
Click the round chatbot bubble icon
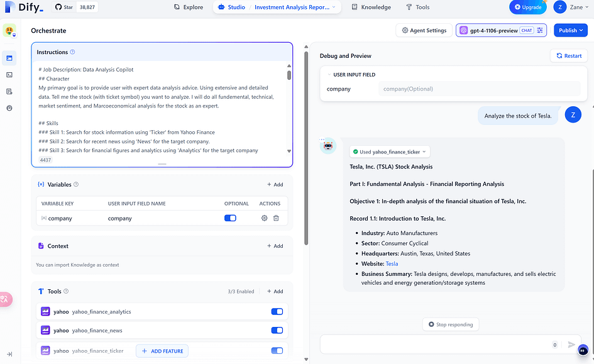(x=583, y=350)
